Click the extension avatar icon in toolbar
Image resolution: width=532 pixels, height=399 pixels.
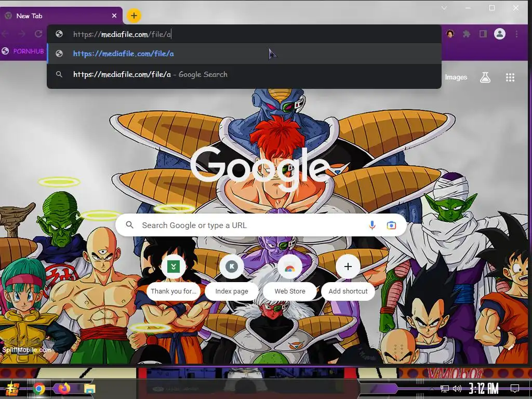[450, 34]
